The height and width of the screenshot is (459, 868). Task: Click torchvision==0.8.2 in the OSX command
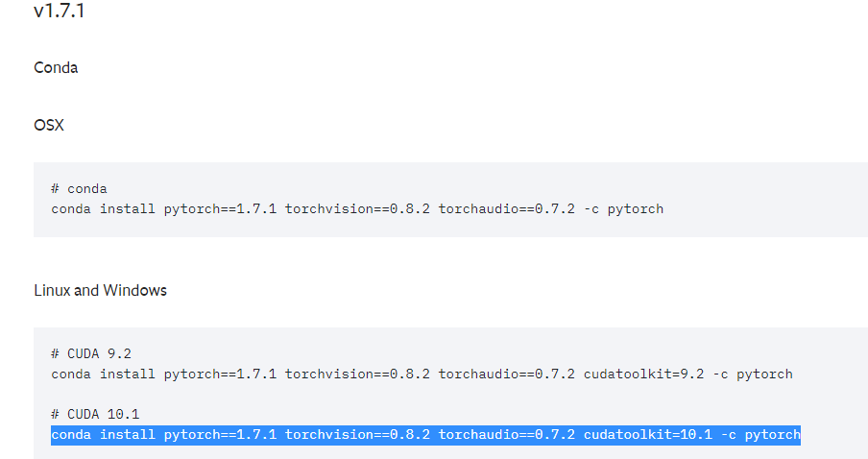click(357, 208)
